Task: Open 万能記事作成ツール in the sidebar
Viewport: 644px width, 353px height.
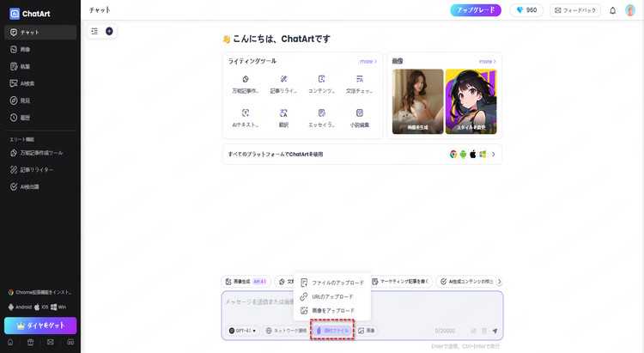Action: (x=40, y=153)
